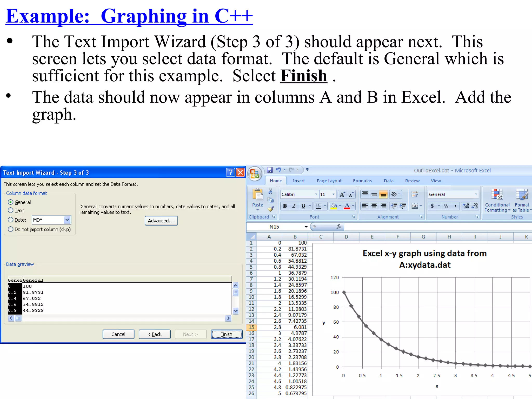Align text right in the cell

[x=383, y=206]
